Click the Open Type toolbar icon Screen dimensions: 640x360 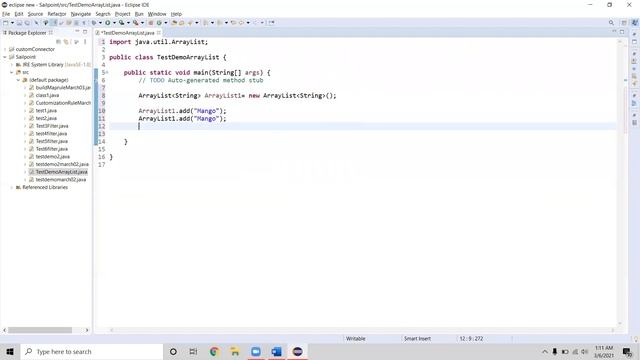(174, 23)
